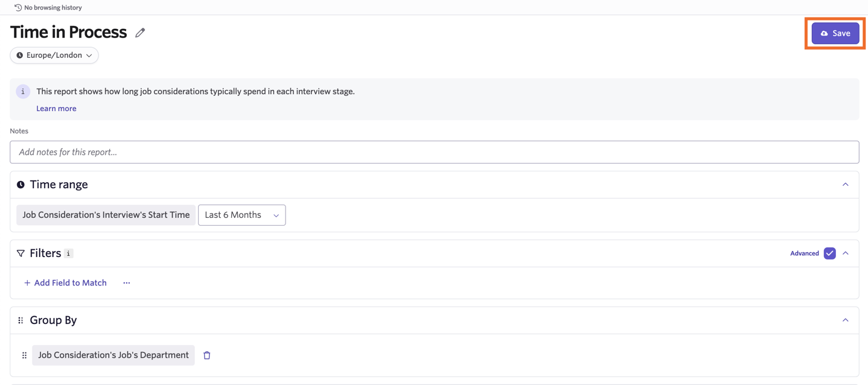Screen dimensions: 868x385
Task: Click the report description sentence
Action: point(196,92)
